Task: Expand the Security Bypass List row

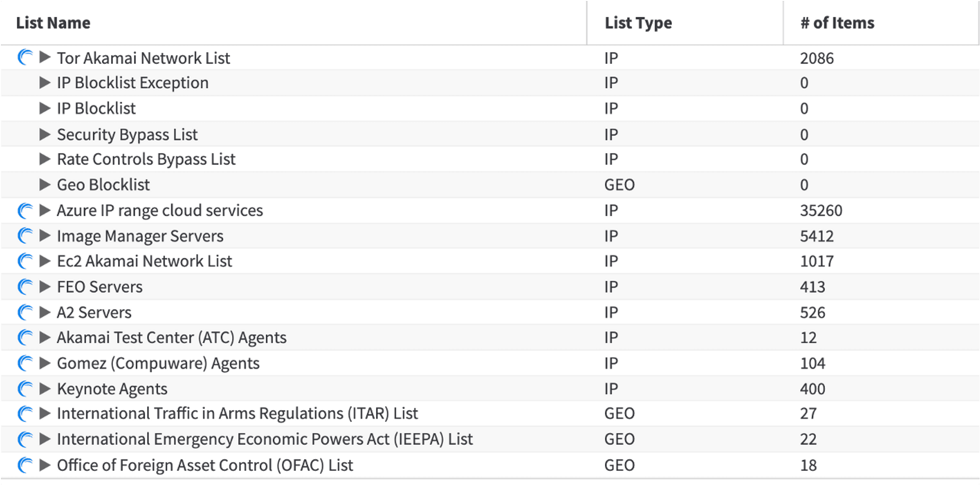Action: click(45, 134)
